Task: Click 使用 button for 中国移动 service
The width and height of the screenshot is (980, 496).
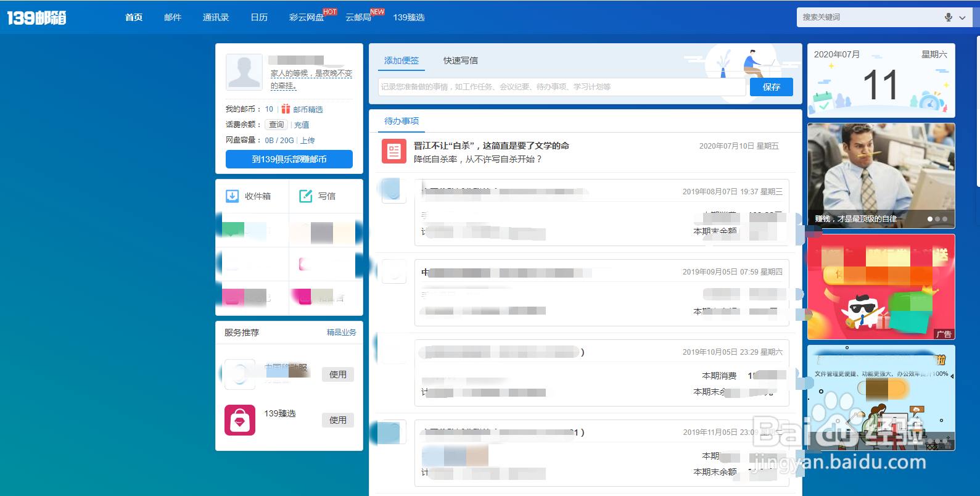Action: [338, 374]
